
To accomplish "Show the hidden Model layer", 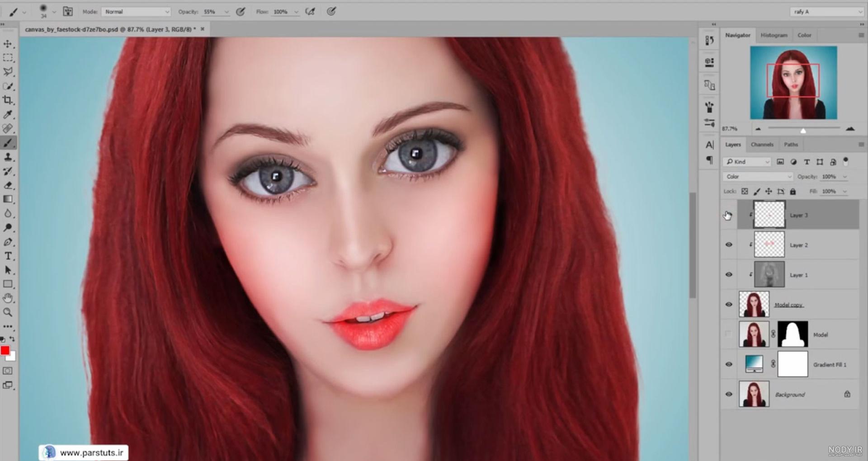I will [x=728, y=334].
